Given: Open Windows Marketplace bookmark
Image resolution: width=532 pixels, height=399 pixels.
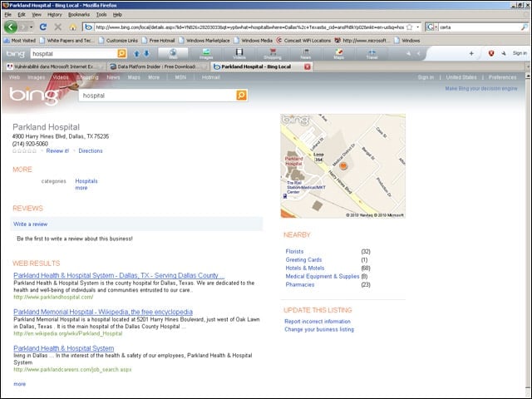Looking at the screenshot, I should coord(204,41).
